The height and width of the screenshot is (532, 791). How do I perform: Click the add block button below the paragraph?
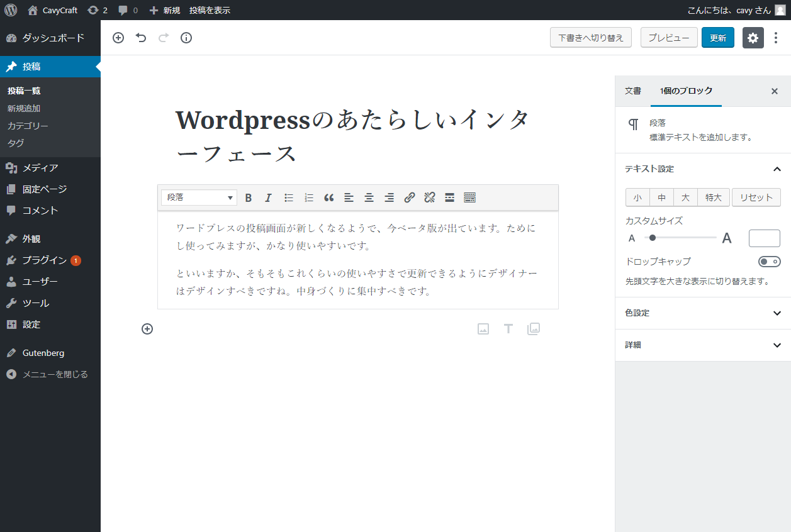tap(147, 328)
